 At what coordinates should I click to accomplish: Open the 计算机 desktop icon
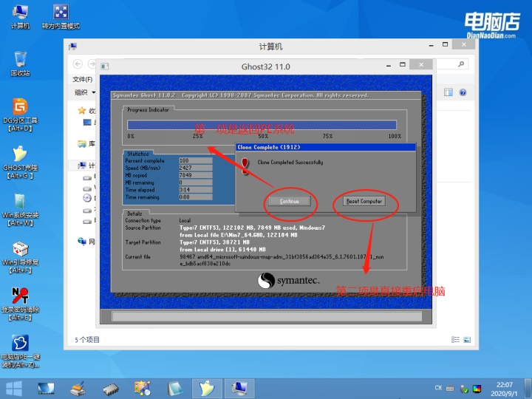pos(20,17)
